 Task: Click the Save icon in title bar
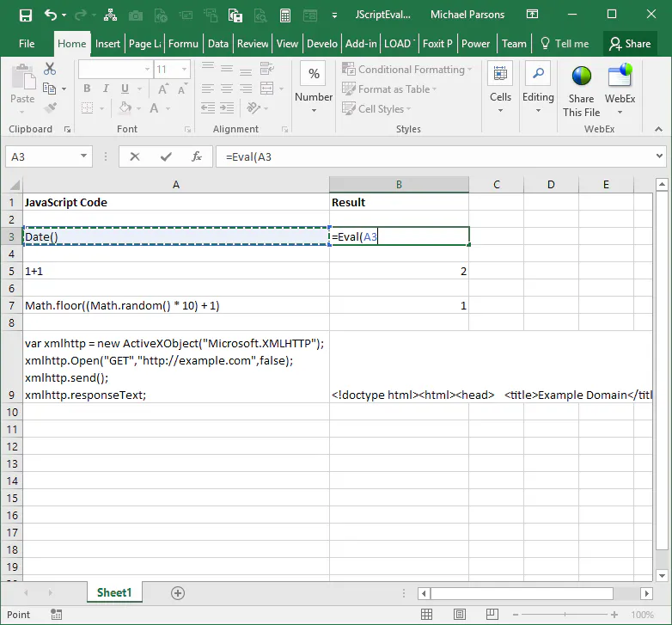pyautogui.click(x=25, y=15)
